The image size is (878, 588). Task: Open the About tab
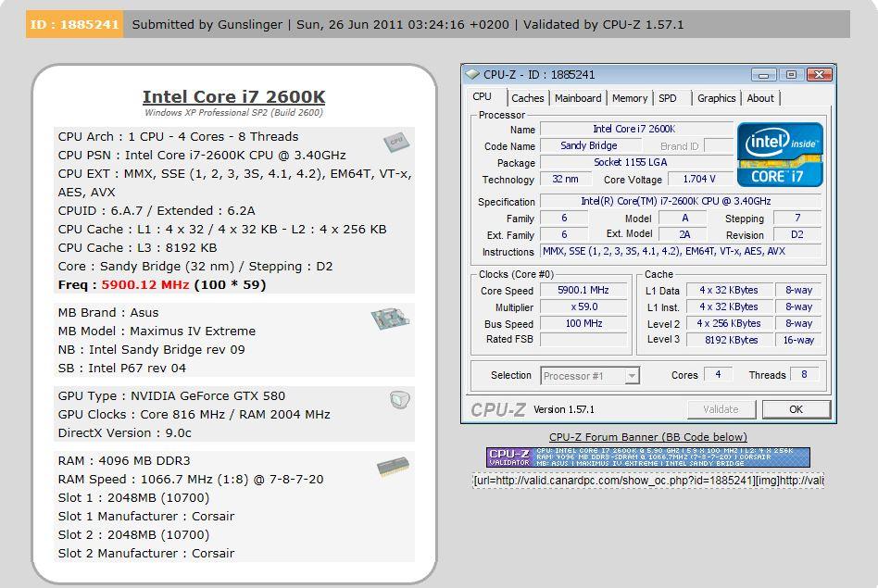click(760, 98)
